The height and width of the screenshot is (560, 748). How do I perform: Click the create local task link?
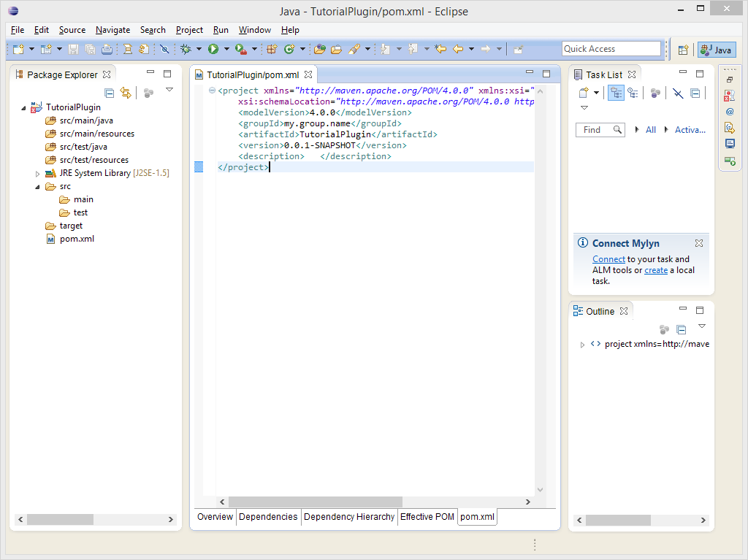coord(656,270)
